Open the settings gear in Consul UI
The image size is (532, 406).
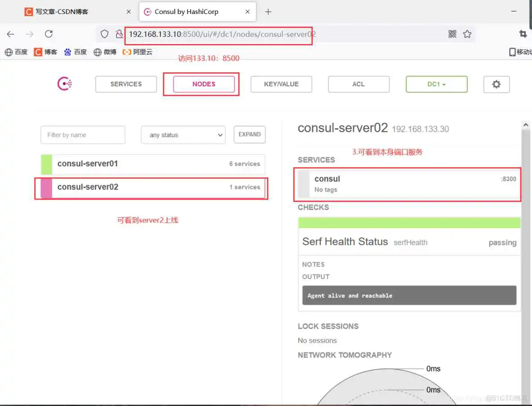point(496,84)
